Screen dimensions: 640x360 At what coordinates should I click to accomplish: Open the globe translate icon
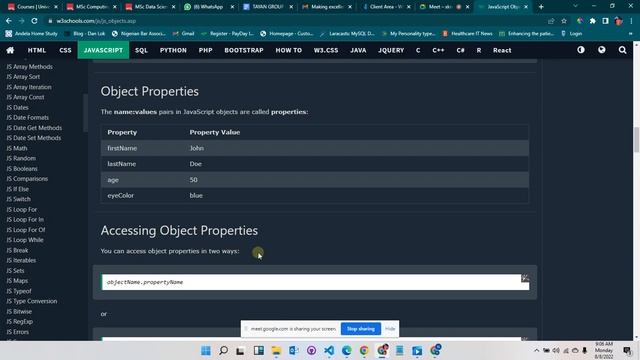[x=602, y=50]
